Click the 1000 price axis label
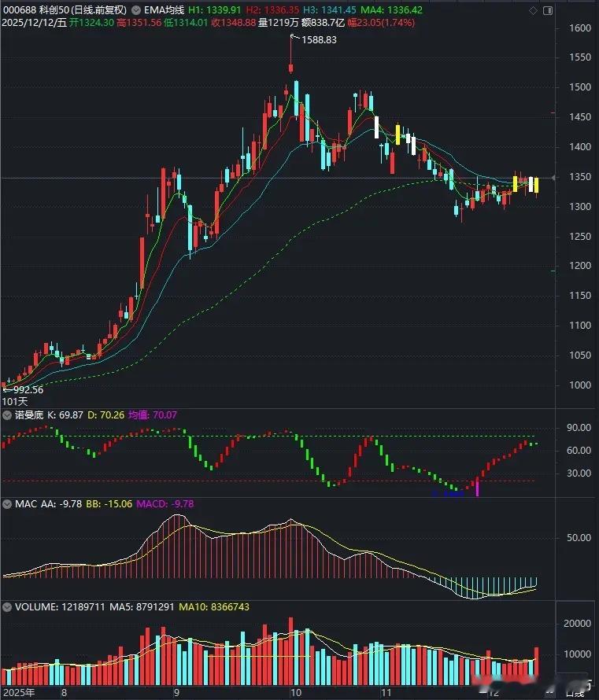599x700 pixels. 580,385
